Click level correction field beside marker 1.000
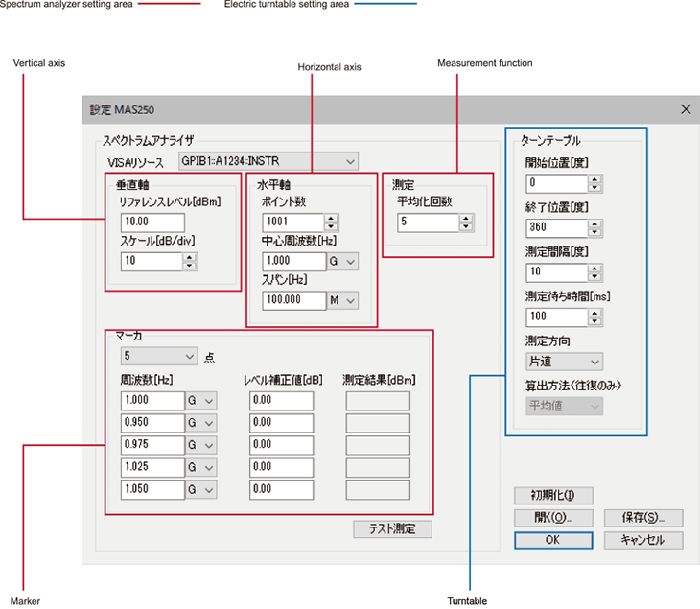The image size is (700, 609). [281, 401]
